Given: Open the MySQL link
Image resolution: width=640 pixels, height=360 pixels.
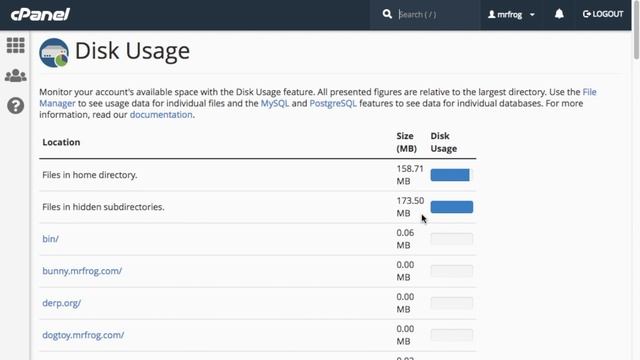Looking at the screenshot, I should [x=275, y=103].
